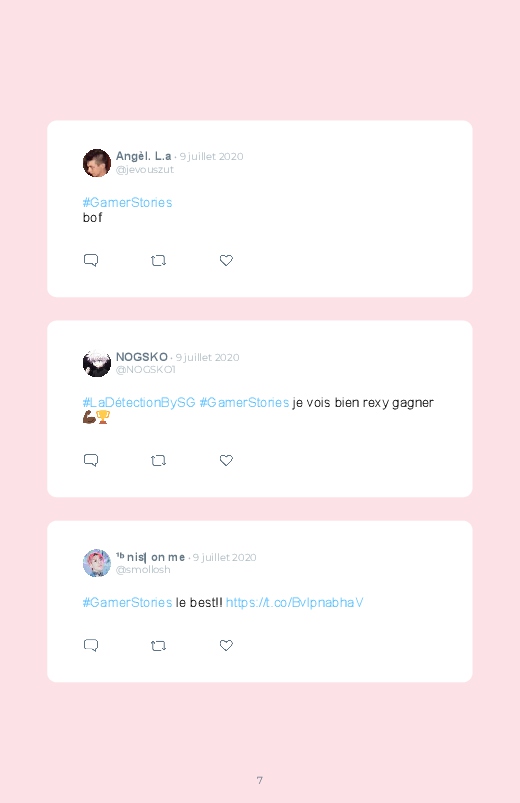Open #GamerStories hashtag in NOGSKO tweet

pyautogui.click(x=244, y=403)
